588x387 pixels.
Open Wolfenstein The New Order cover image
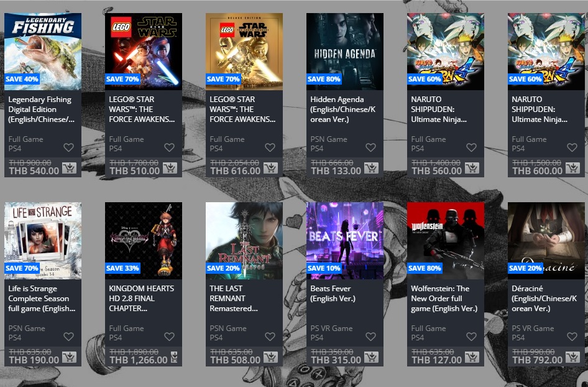tap(446, 241)
